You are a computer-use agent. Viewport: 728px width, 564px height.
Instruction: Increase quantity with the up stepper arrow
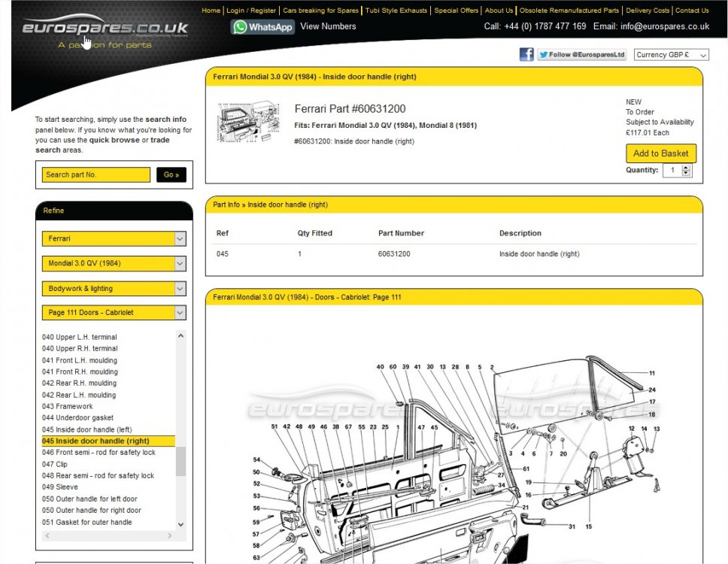(686, 168)
